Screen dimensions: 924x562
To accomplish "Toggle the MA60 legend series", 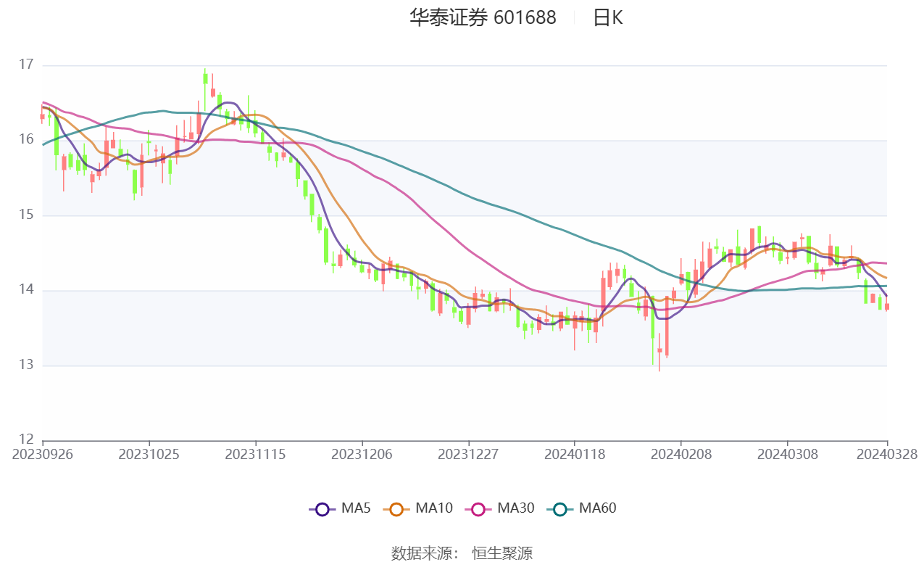I will [581, 508].
